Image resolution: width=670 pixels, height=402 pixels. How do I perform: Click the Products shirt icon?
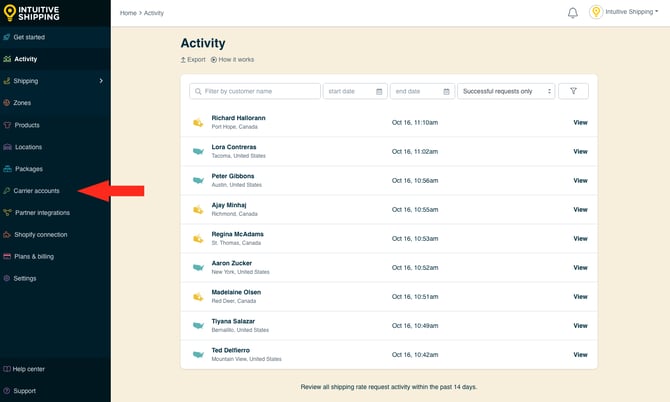[7, 125]
